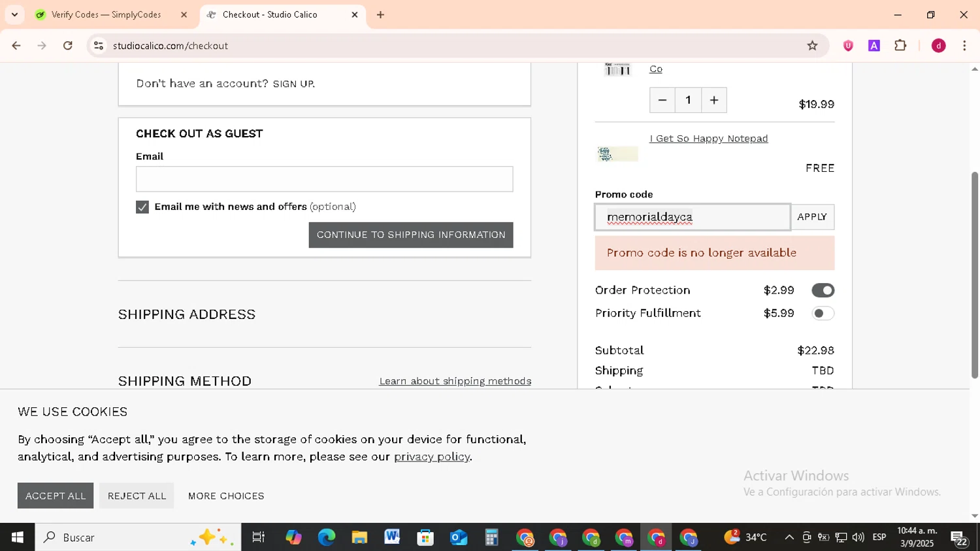Open Microsoft Edge from taskbar
The width and height of the screenshot is (980, 551).
[x=326, y=537]
